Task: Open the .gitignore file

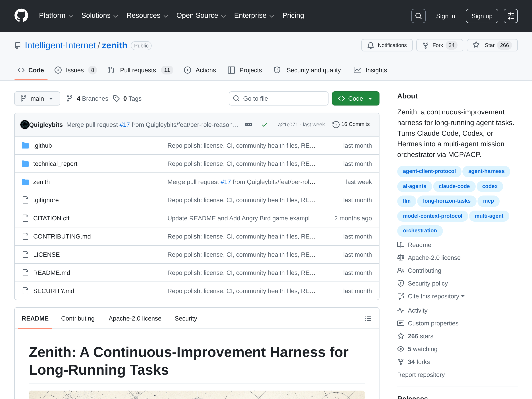Action: pos(46,200)
